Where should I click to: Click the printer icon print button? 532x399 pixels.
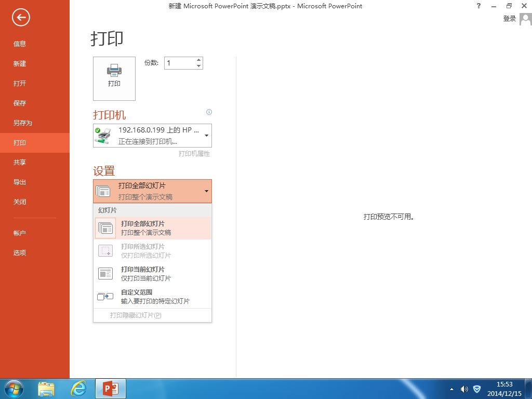coord(114,78)
